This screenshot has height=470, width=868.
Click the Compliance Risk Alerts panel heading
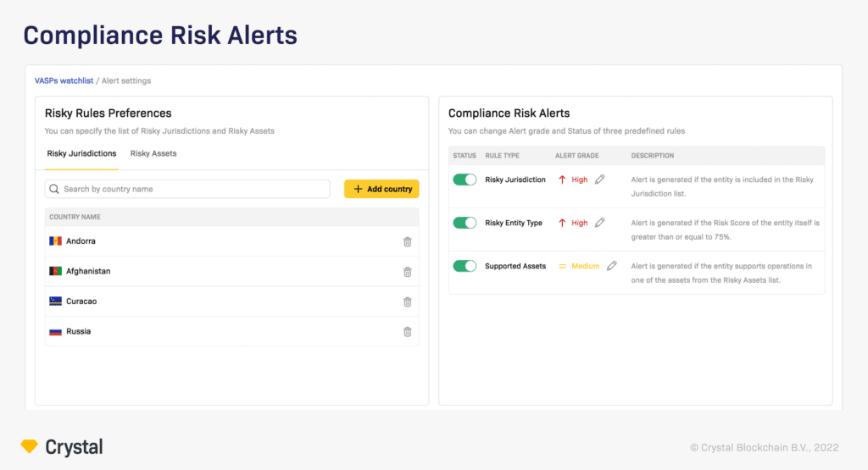point(509,113)
